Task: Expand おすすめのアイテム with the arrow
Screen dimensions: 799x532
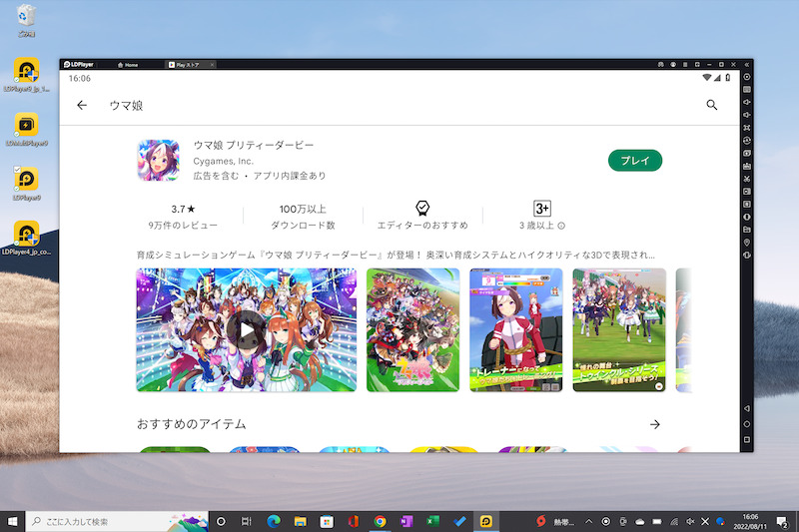Action: 655,424
